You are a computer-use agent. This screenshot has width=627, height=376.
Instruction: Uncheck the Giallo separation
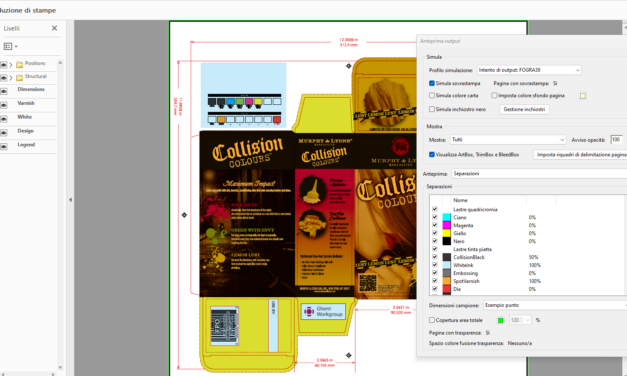pyautogui.click(x=435, y=233)
